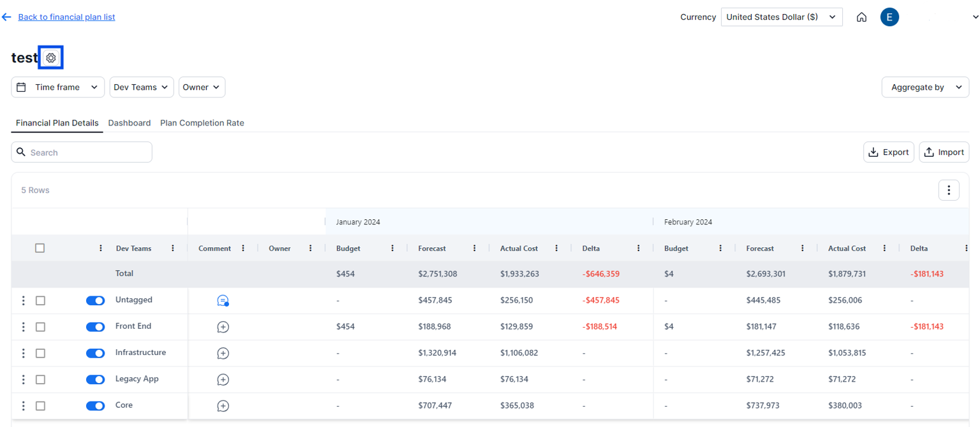The height and width of the screenshot is (427, 980).
Task: Add comment on Legacy App row
Action: coord(223,379)
